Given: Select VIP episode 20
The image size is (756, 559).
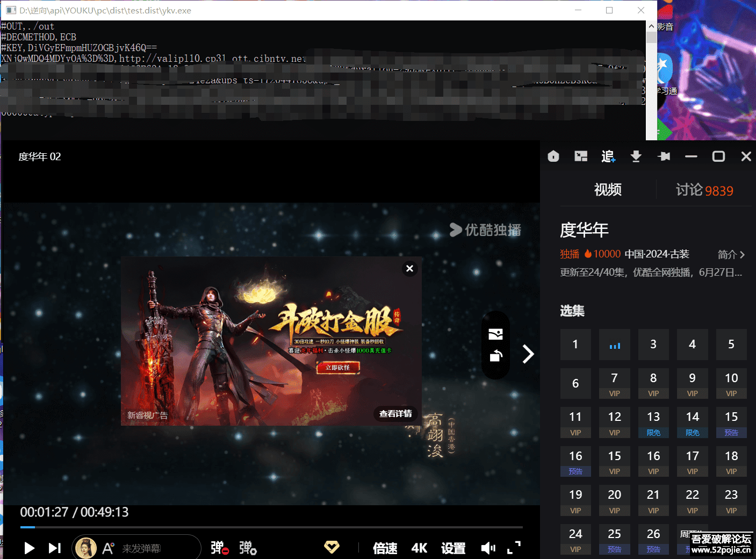Looking at the screenshot, I should coord(615,500).
